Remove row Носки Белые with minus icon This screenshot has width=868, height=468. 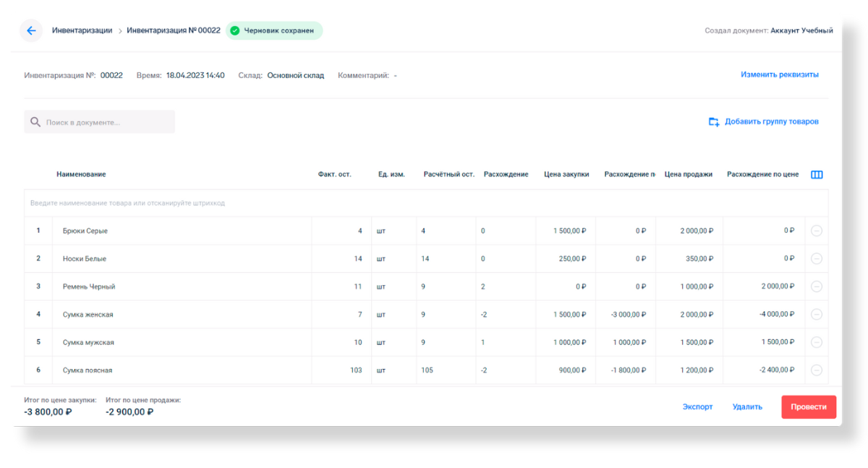817,258
